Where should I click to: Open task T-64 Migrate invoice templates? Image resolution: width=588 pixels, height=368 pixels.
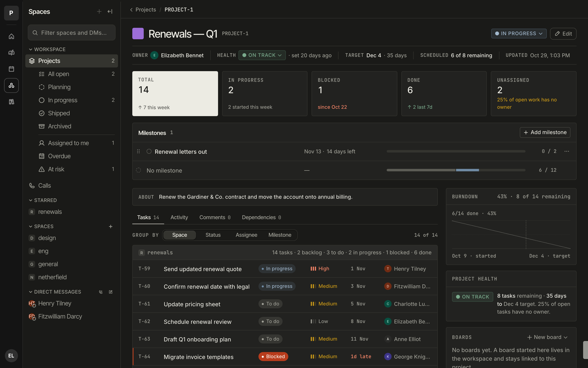pos(285,357)
